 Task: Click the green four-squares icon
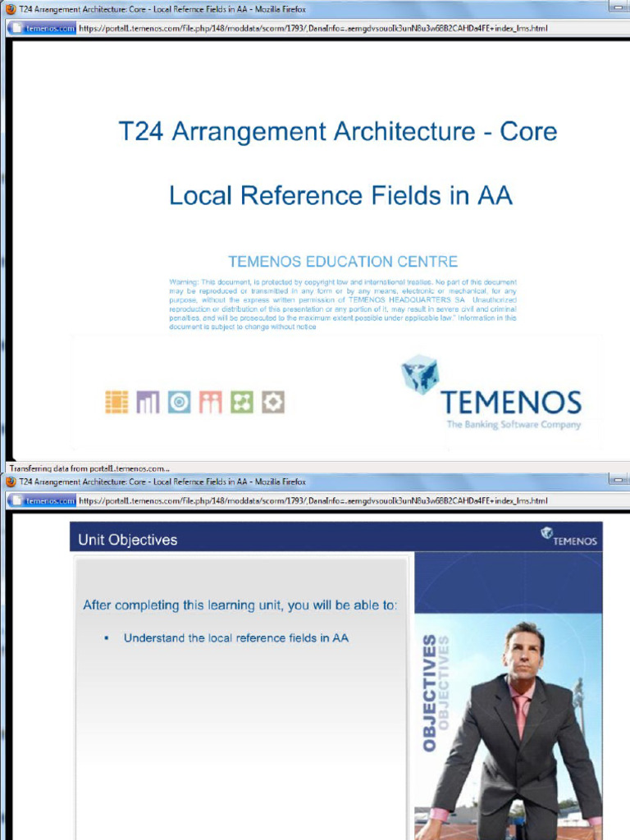pos(242,402)
